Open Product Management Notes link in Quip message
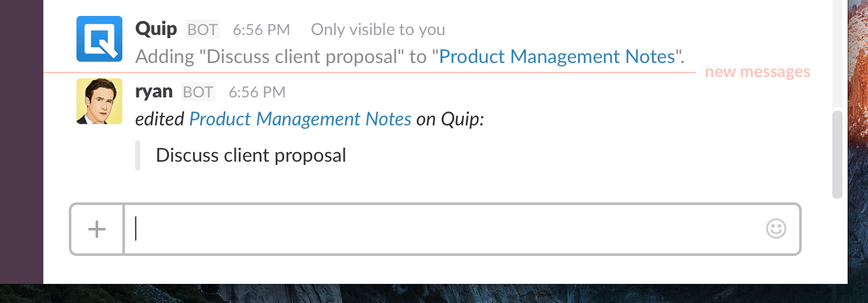The width and height of the screenshot is (868, 303). click(557, 57)
